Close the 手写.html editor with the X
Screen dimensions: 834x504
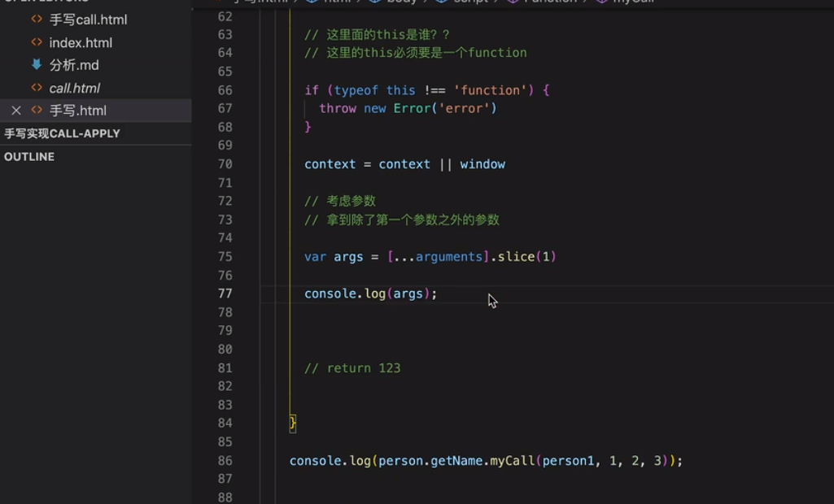16,111
